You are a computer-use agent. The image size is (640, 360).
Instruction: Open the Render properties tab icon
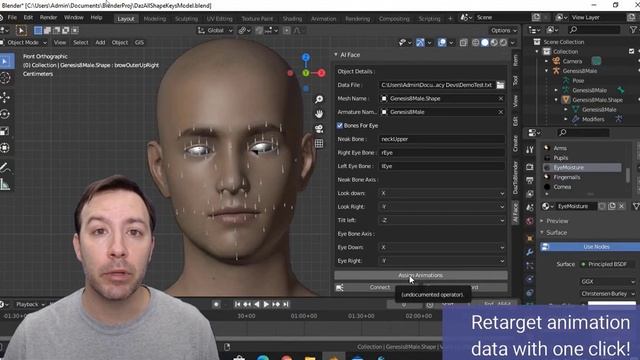coord(529,167)
